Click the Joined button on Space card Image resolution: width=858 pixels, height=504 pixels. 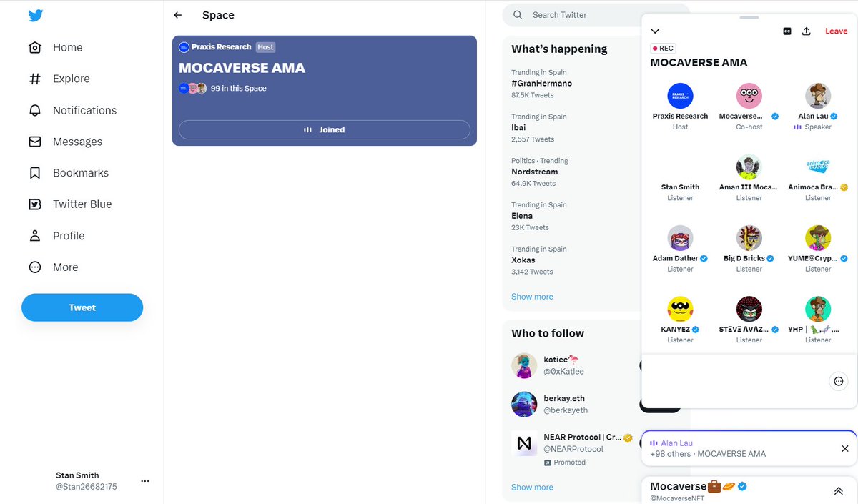point(325,129)
